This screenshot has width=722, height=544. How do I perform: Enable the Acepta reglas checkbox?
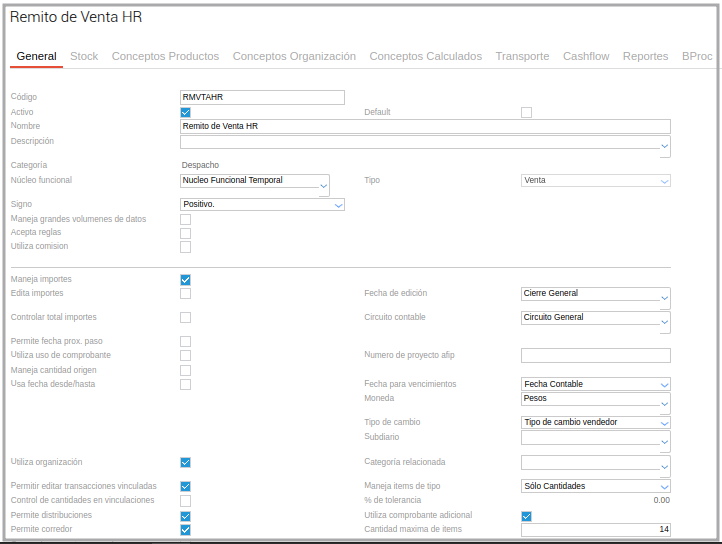[185, 233]
